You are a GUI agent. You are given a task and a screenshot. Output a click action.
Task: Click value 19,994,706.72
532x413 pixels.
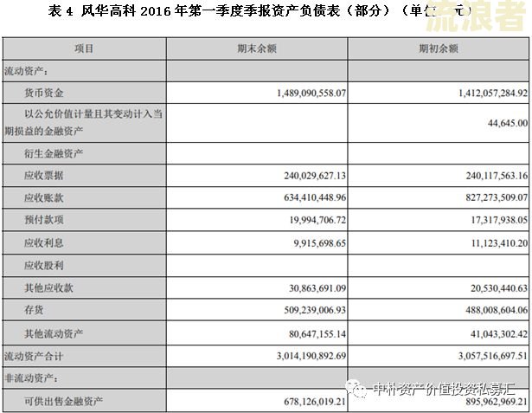coord(317,220)
